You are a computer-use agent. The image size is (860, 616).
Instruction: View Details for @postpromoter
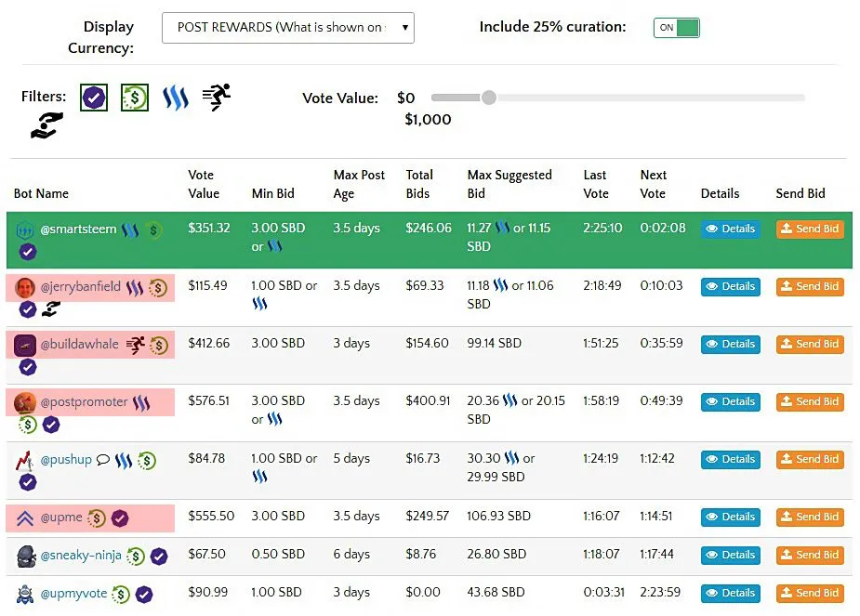tap(731, 401)
